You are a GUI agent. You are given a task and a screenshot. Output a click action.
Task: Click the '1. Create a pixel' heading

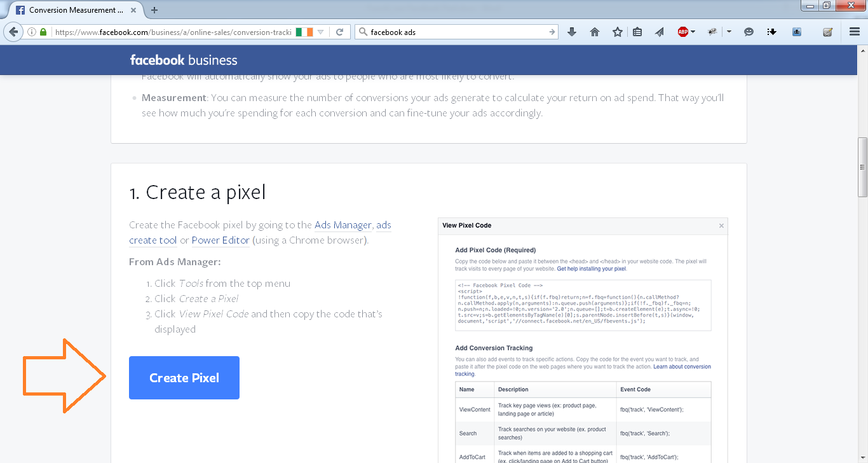pyautogui.click(x=197, y=192)
